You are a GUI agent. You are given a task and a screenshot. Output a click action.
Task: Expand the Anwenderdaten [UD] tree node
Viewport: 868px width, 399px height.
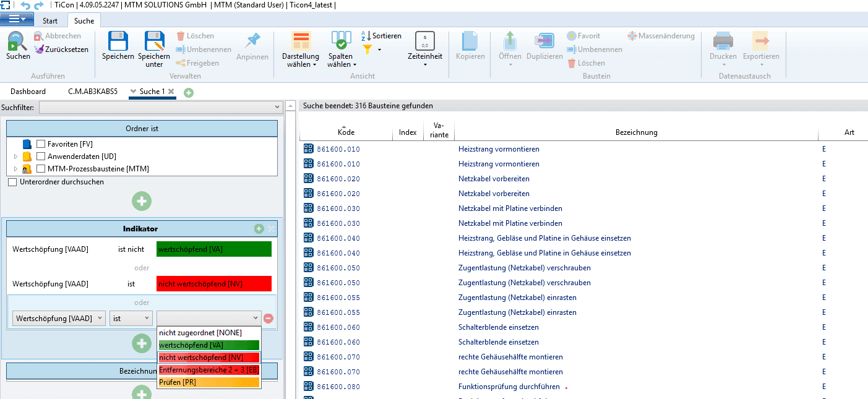(15, 157)
